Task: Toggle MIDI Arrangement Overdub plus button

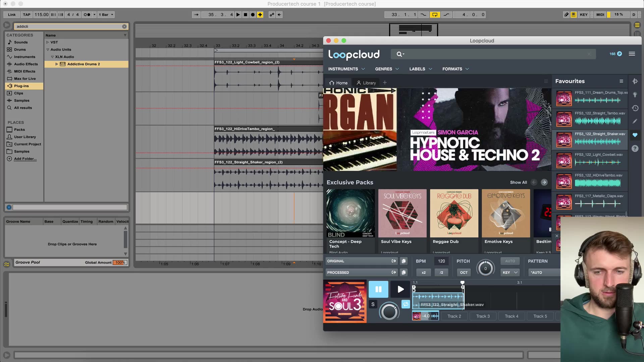Action: pyautogui.click(x=260, y=15)
